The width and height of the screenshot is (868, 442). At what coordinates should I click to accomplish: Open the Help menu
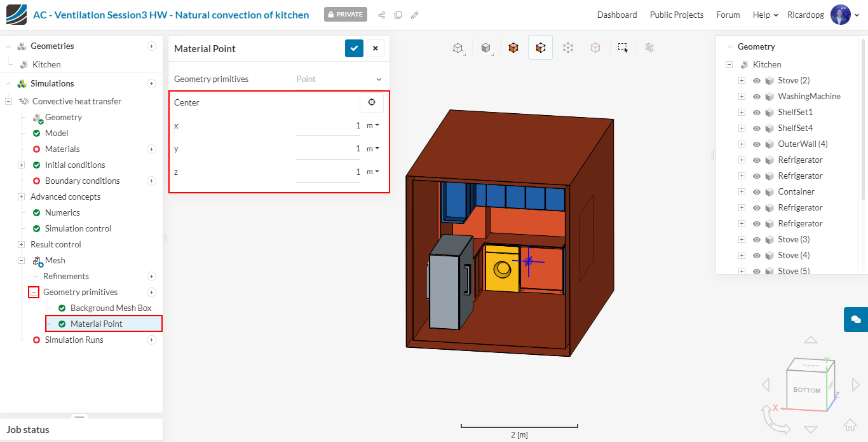765,15
